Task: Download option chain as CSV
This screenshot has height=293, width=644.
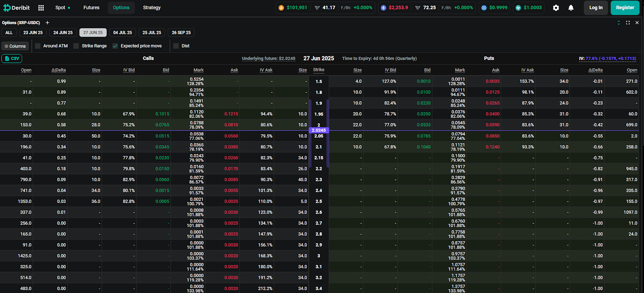Action: 12,58
